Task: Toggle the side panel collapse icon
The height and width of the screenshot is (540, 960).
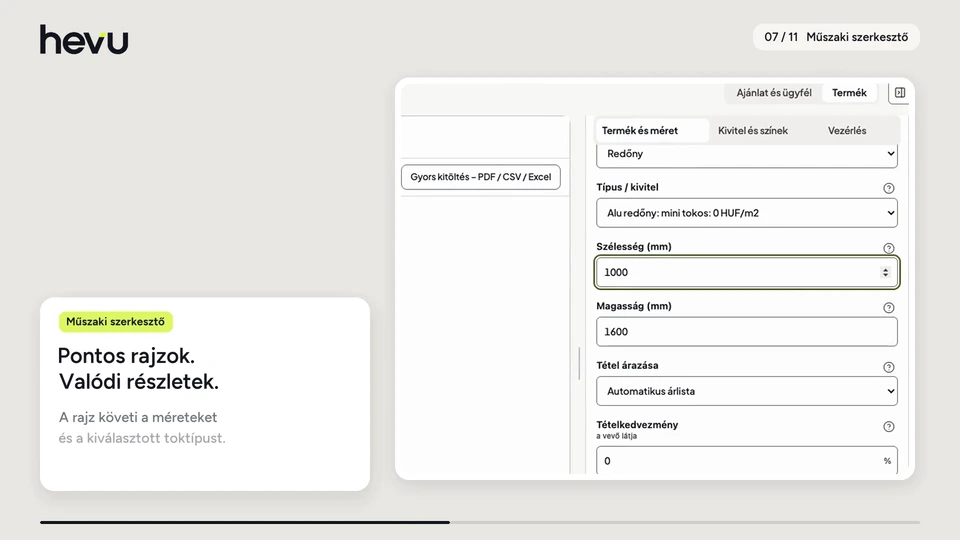Action: coord(899,92)
